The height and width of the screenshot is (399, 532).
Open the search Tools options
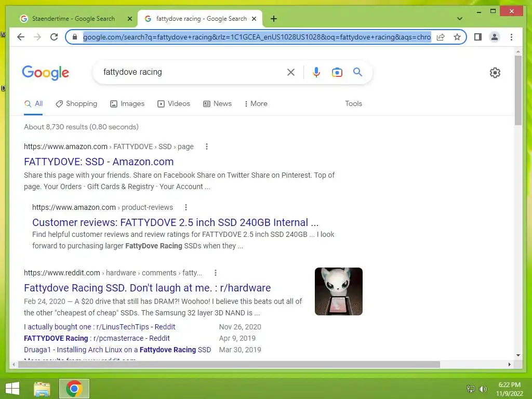click(353, 103)
